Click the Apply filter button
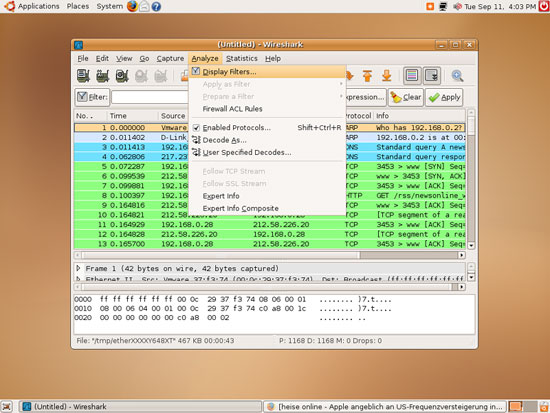Viewport: 550px width, 413px height. 444,97
